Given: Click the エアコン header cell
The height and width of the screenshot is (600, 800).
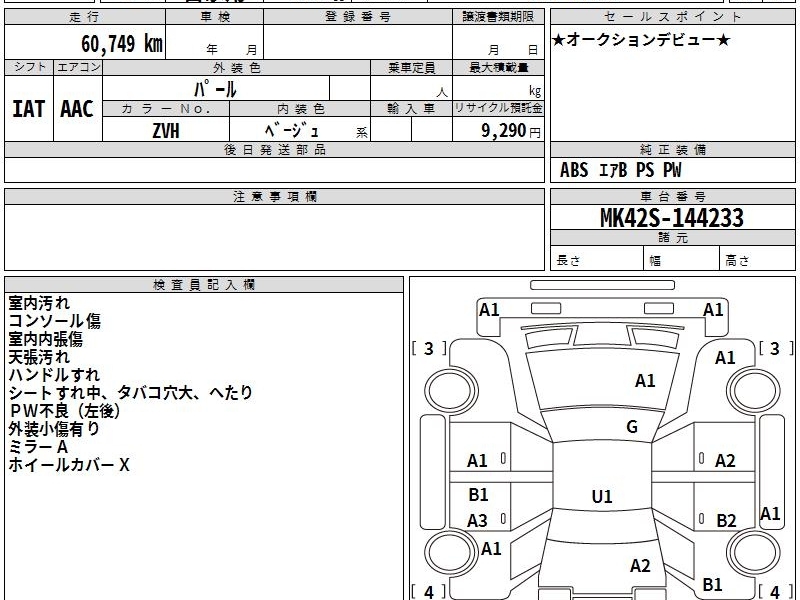Looking at the screenshot, I should 78,67.
